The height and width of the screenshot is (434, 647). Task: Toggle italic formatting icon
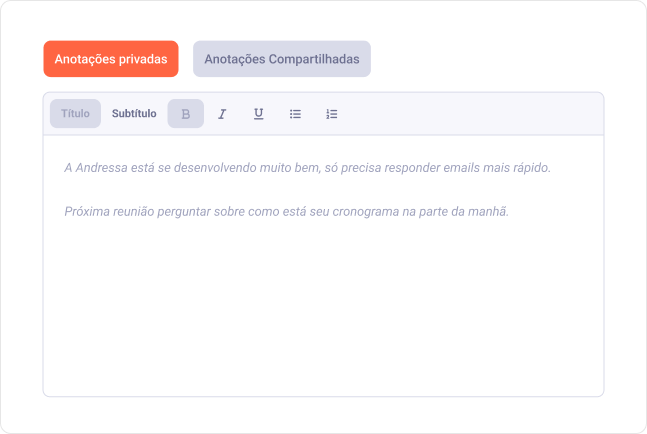click(222, 114)
